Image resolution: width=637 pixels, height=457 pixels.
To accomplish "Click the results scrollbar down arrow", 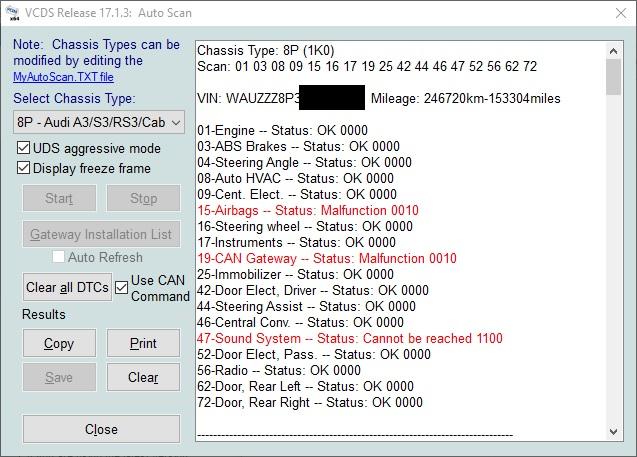I will click(x=613, y=431).
